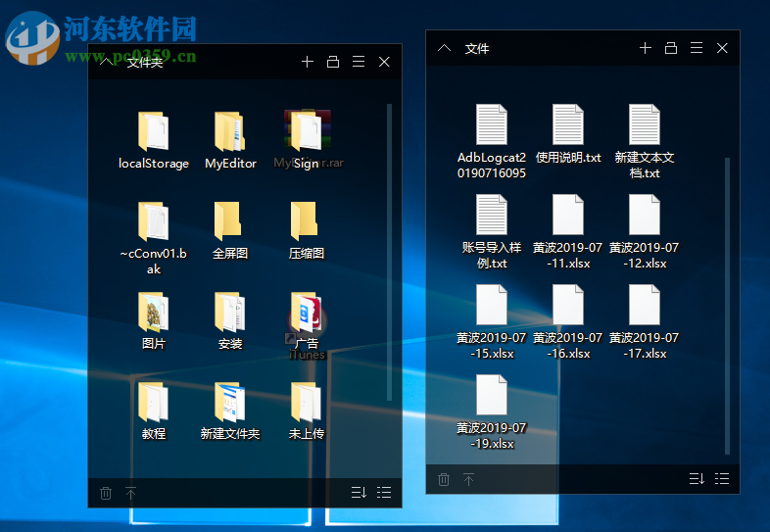Select the 压缩图 folder
This screenshot has width=770, height=532.
[x=307, y=231]
